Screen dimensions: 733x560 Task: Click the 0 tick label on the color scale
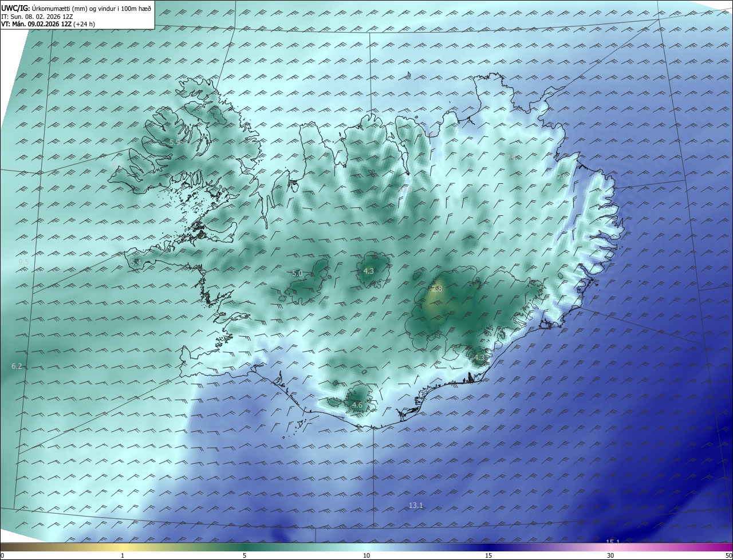coord(2,555)
